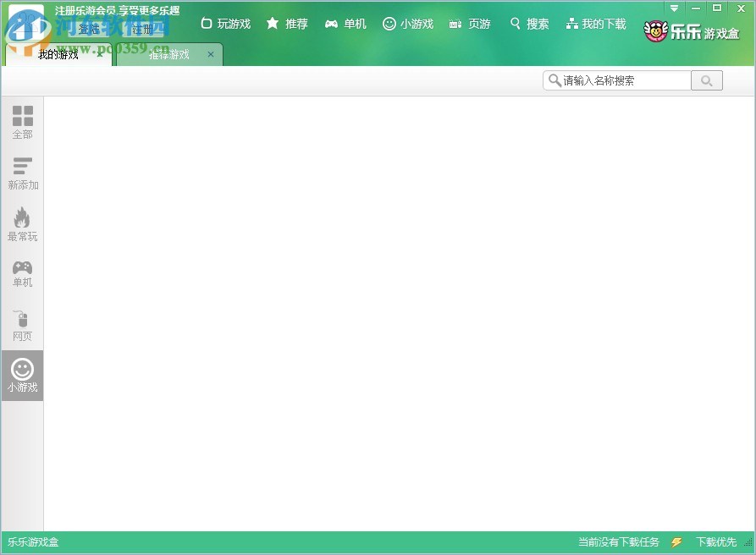This screenshot has width=756, height=555.
Task: Focus the 请输入名称搜索 search field
Action: tap(617, 80)
